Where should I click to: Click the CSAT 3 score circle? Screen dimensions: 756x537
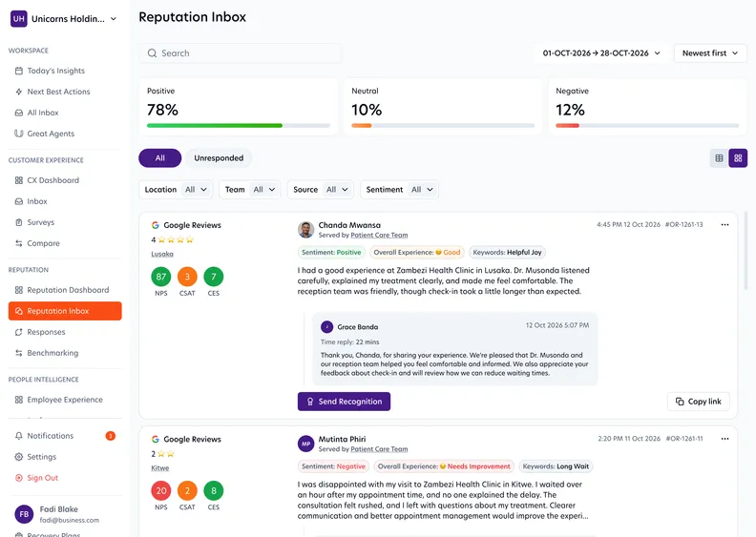pos(187,277)
